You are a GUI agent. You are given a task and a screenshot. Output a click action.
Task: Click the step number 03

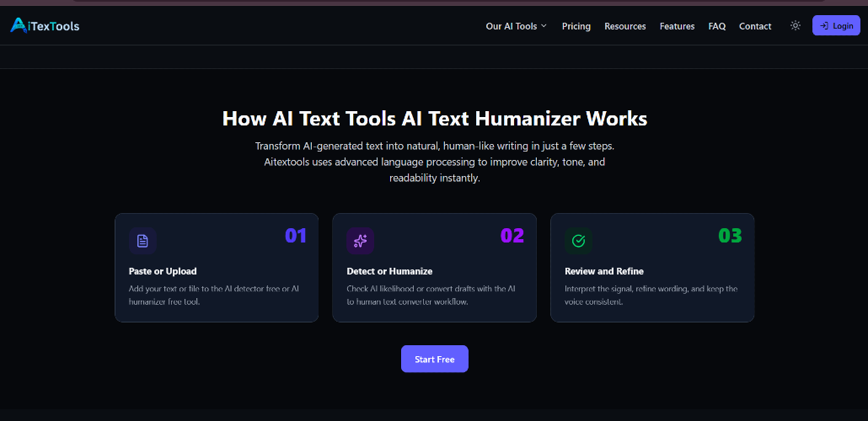click(x=730, y=236)
